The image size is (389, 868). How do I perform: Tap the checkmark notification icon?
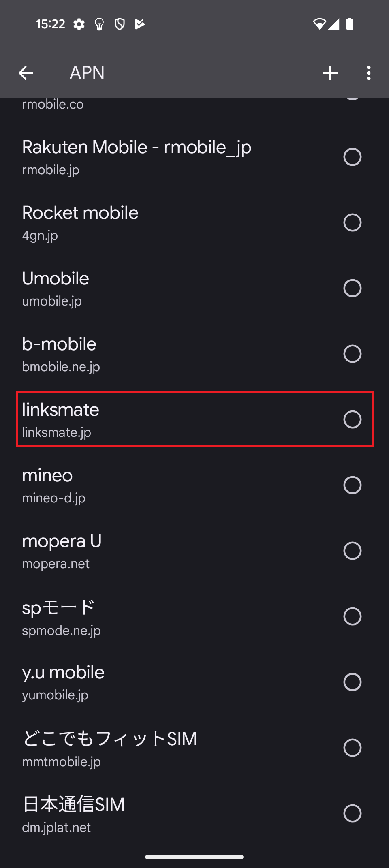pos(139,24)
